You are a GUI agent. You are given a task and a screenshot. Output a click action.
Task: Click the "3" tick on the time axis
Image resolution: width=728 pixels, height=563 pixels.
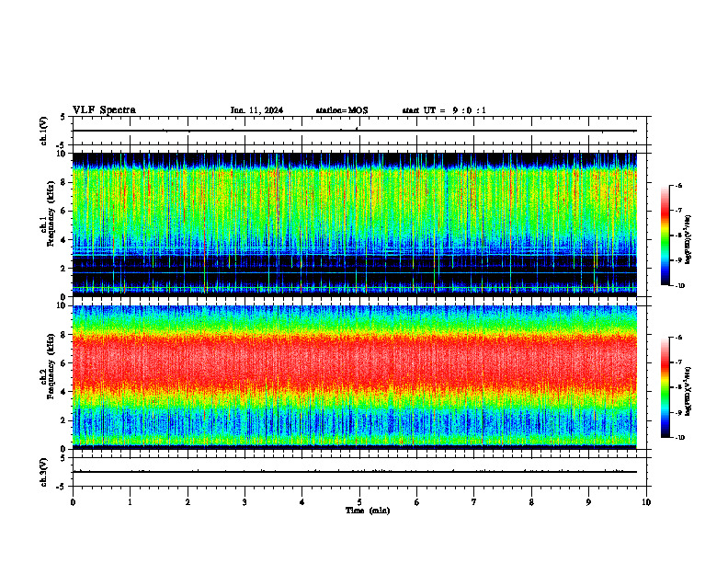pyautogui.click(x=245, y=502)
